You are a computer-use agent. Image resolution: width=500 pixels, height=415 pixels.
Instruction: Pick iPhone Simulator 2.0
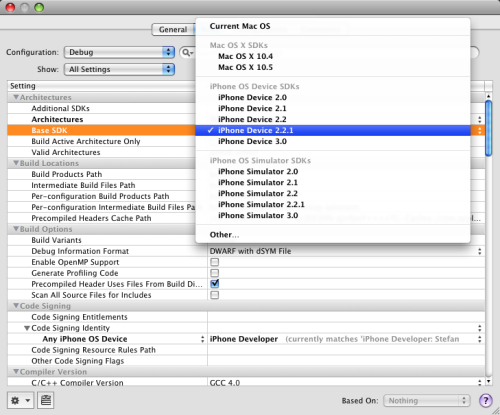pyautogui.click(x=333, y=172)
